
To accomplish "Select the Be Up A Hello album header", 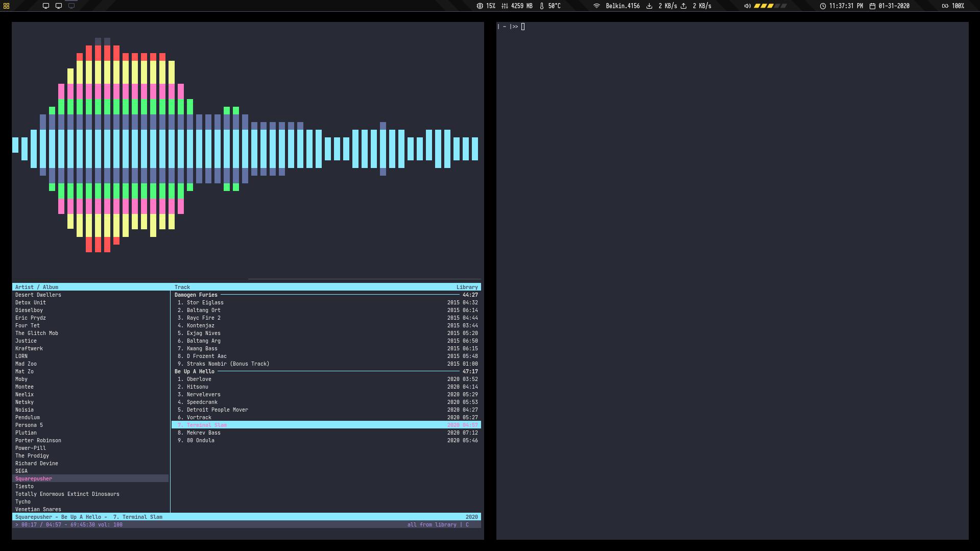I will coord(326,371).
